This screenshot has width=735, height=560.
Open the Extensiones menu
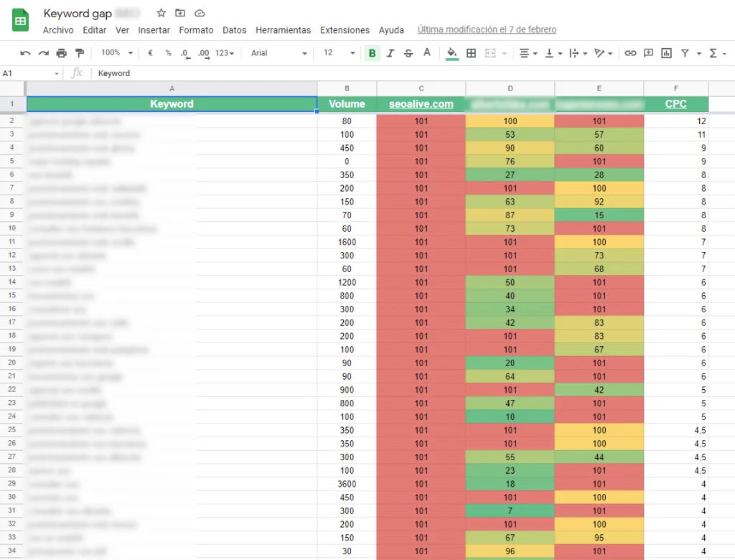click(345, 30)
